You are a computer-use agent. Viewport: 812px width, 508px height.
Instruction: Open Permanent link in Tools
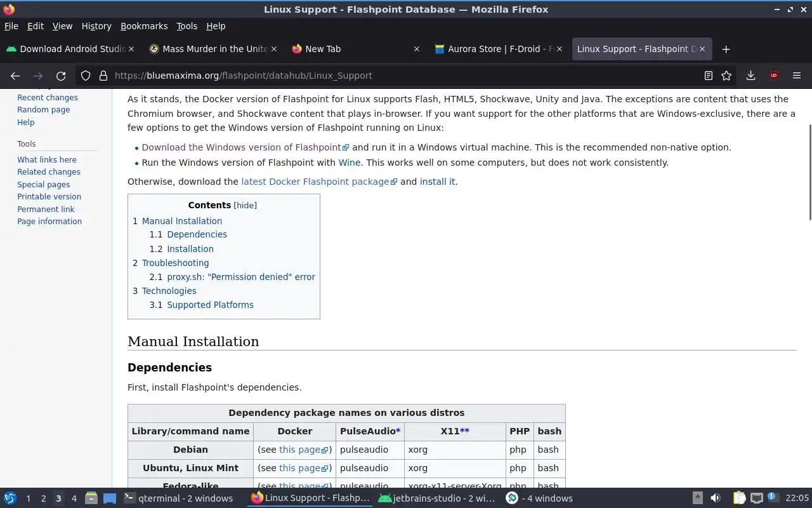pos(46,210)
